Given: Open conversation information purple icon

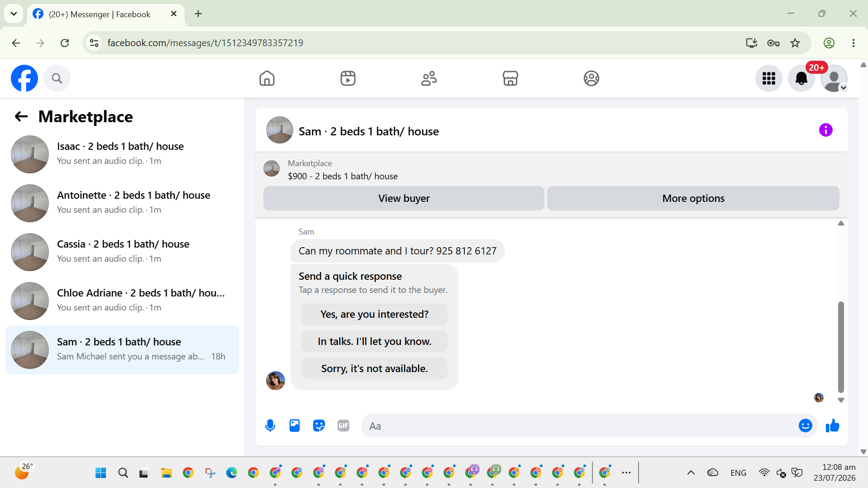Looking at the screenshot, I should click(826, 130).
